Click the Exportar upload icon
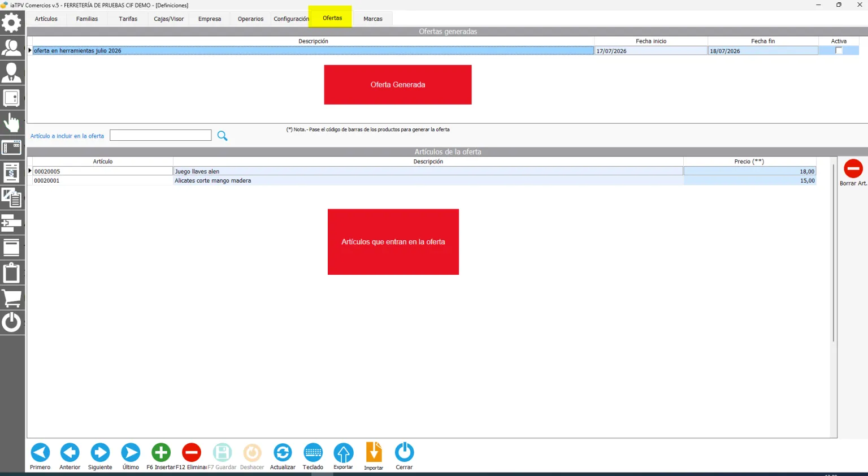 coord(343,452)
